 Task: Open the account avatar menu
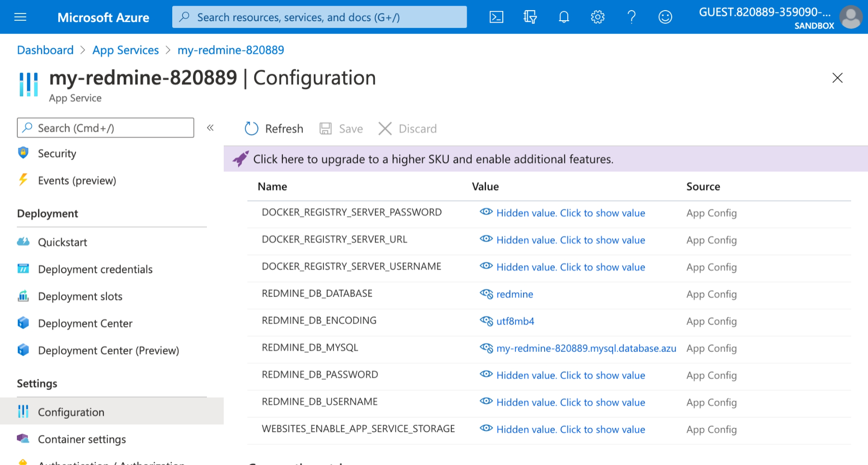(x=850, y=16)
